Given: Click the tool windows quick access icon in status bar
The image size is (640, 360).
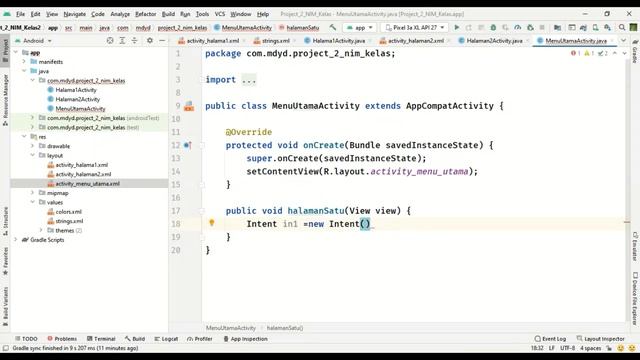Looking at the screenshot, I should pyautogui.click(x=6, y=348).
